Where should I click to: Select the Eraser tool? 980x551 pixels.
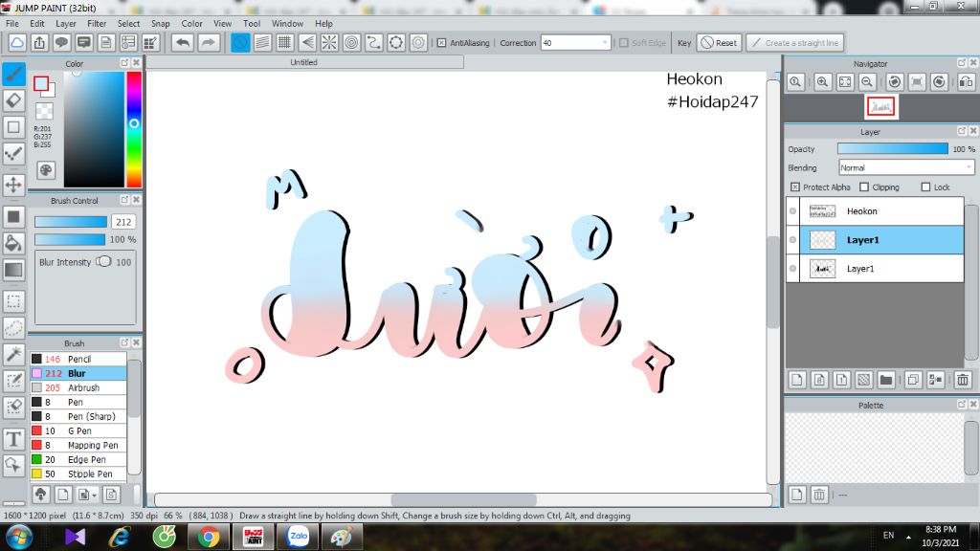coord(13,99)
